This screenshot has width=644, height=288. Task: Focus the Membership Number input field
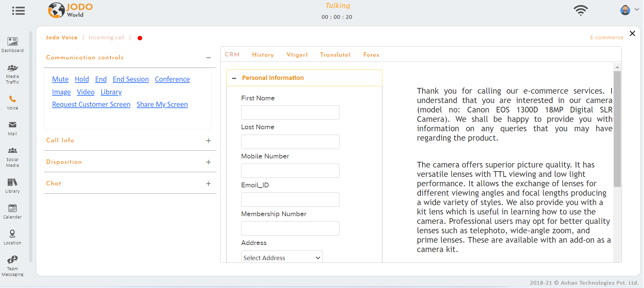pyautogui.click(x=290, y=228)
